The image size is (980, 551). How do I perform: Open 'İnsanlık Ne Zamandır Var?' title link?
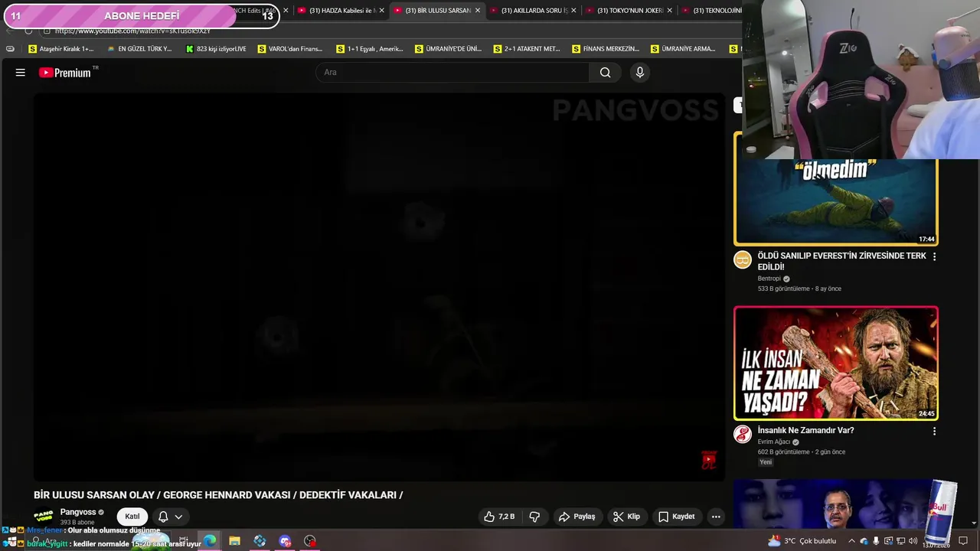click(x=805, y=430)
